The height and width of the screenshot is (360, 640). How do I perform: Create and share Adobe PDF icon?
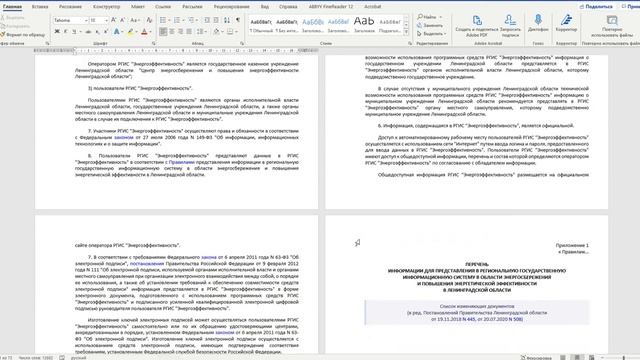pos(477,20)
